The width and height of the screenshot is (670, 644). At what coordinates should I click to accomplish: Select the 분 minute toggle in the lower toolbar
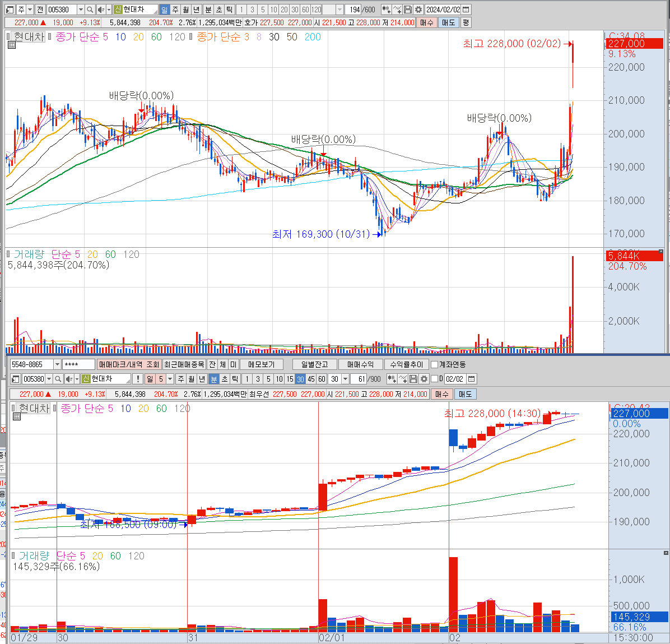214,379
